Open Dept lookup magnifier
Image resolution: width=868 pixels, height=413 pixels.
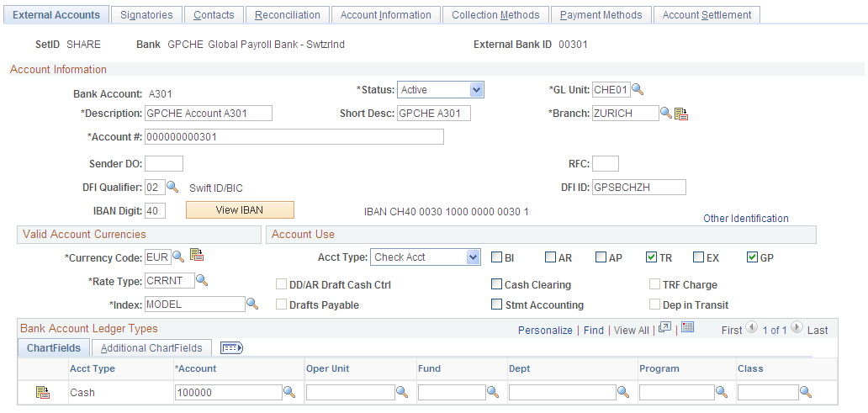(x=624, y=392)
